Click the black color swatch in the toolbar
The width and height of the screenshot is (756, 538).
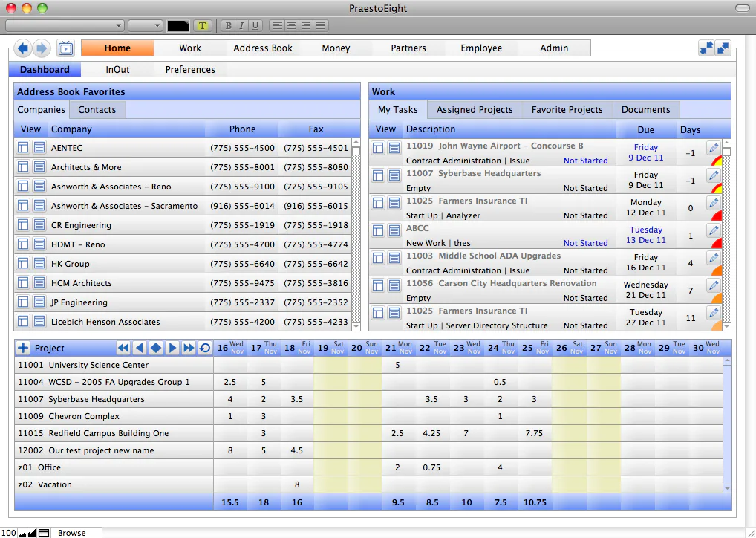click(x=177, y=25)
